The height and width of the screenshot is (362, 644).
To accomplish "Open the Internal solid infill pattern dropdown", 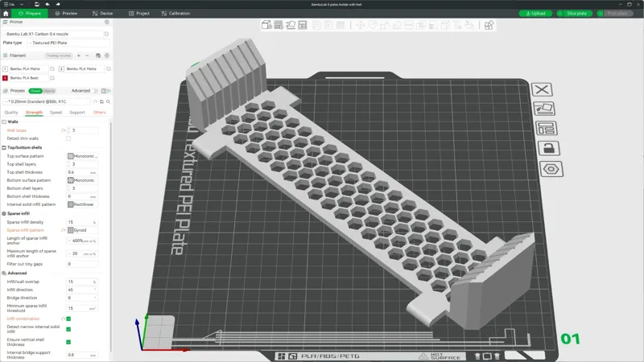I will (83, 204).
